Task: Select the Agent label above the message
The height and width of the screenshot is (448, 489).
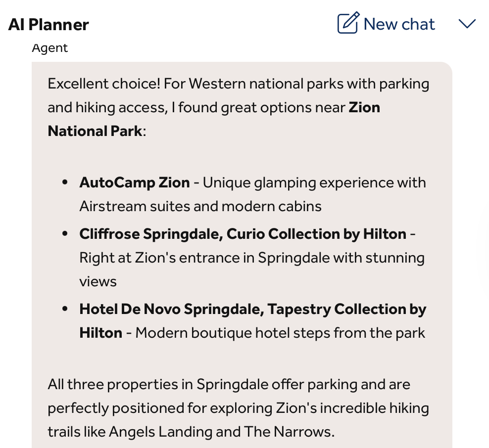Action: click(49, 47)
